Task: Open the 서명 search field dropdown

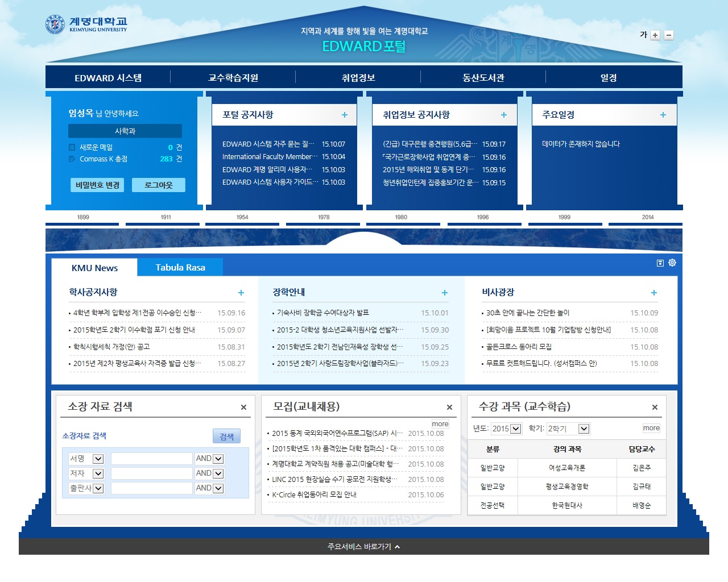Action: pyautogui.click(x=98, y=459)
